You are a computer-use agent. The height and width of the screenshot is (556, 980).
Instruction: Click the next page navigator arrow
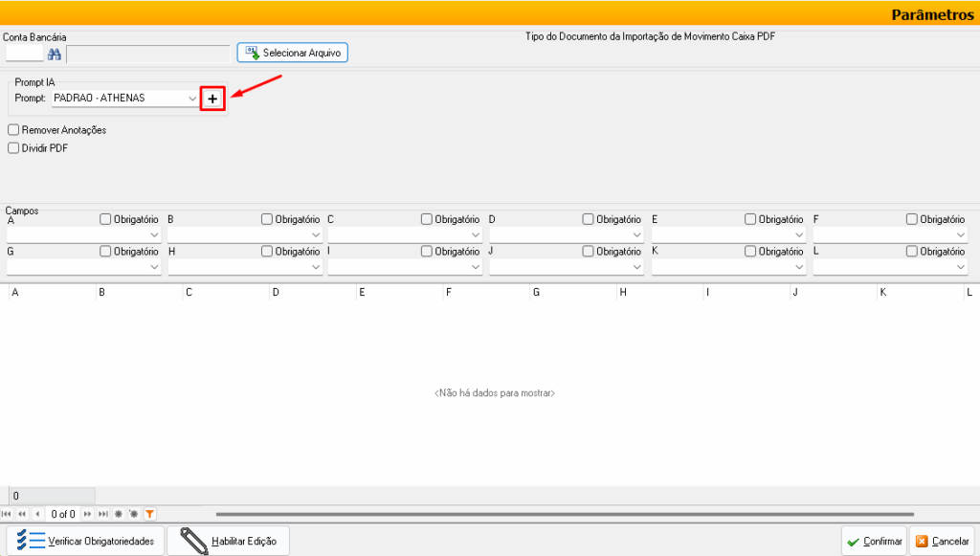87,514
